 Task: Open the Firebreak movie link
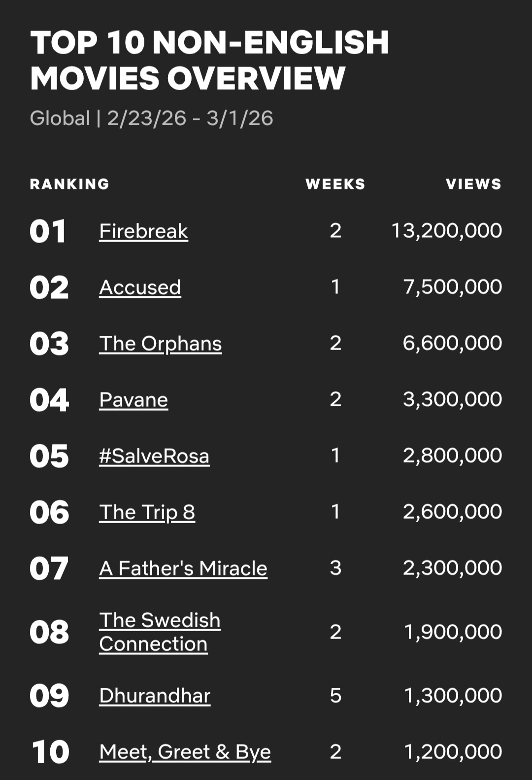pyautogui.click(x=143, y=231)
